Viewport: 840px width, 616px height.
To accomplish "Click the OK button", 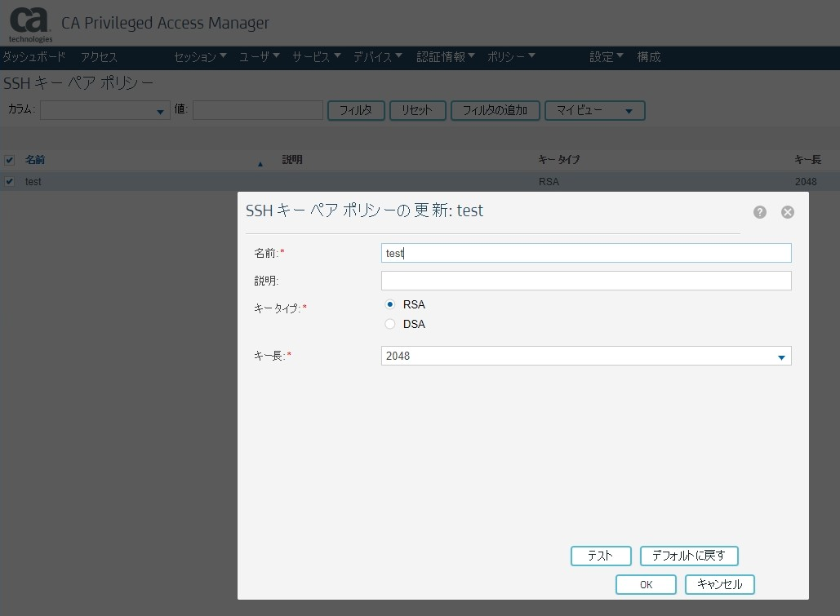I will pyautogui.click(x=646, y=585).
